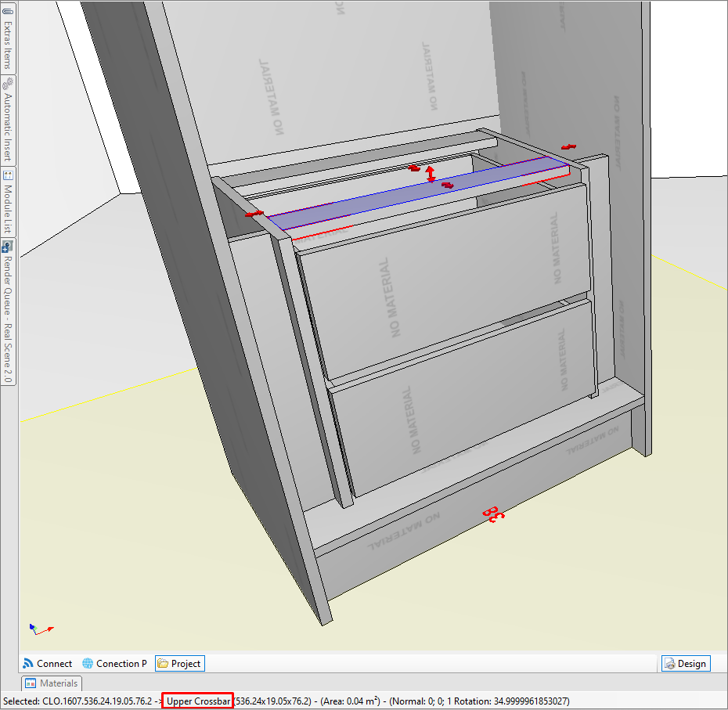Switch to the Project tab
The image size is (728, 710).
point(179,664)
